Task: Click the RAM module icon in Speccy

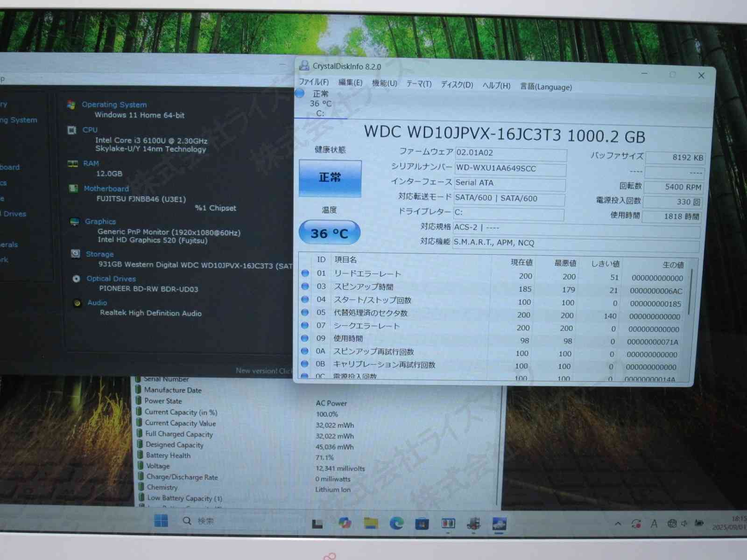Action: coord(73,163)
